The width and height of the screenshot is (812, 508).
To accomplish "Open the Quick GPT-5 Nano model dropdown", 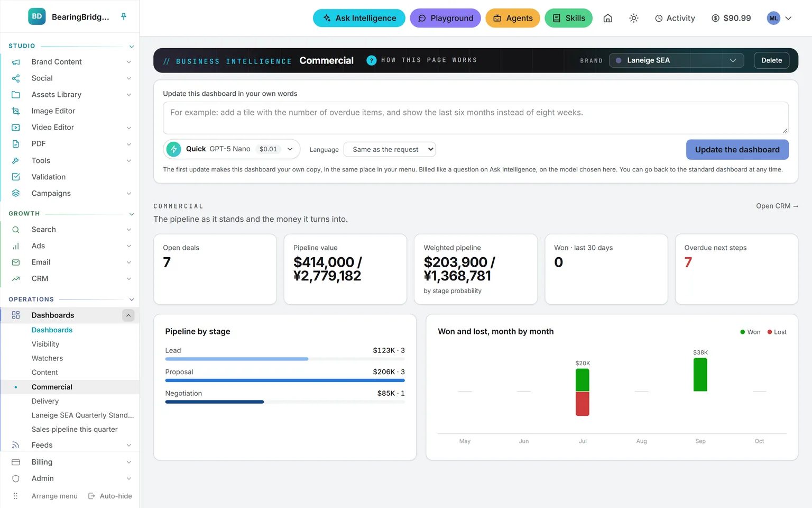I will (232, 149).
